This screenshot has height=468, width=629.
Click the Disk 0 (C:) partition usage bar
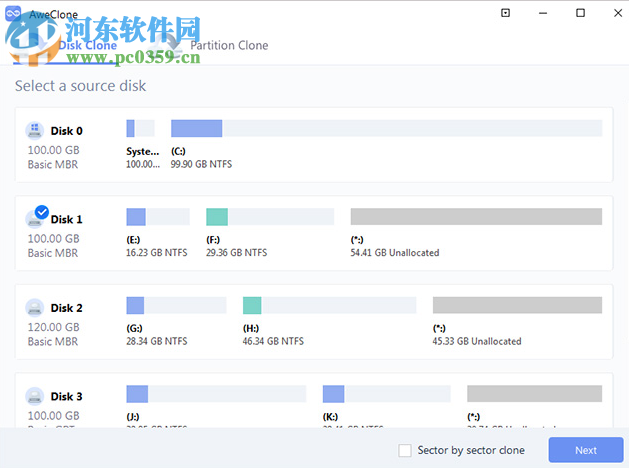pos(386,128)
